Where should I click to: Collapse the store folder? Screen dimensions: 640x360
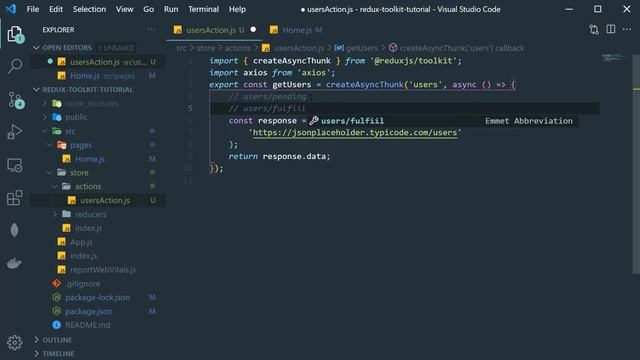coord(50,173)
